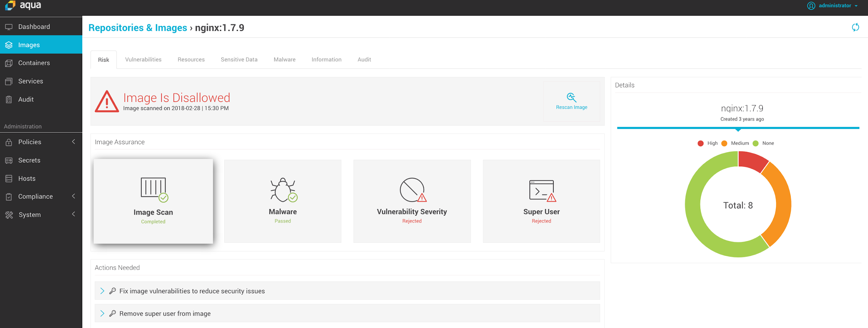The width and height of the screenshot is (868, 328).
Task: Go to the Sensitive Data tab
Action: tap(239, 60)
